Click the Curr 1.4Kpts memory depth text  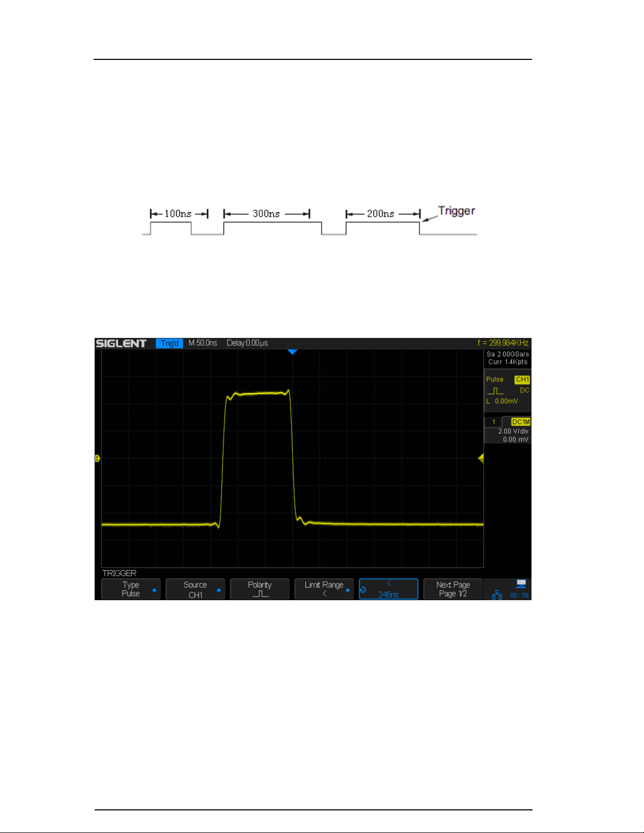click(x=508, y=362)
